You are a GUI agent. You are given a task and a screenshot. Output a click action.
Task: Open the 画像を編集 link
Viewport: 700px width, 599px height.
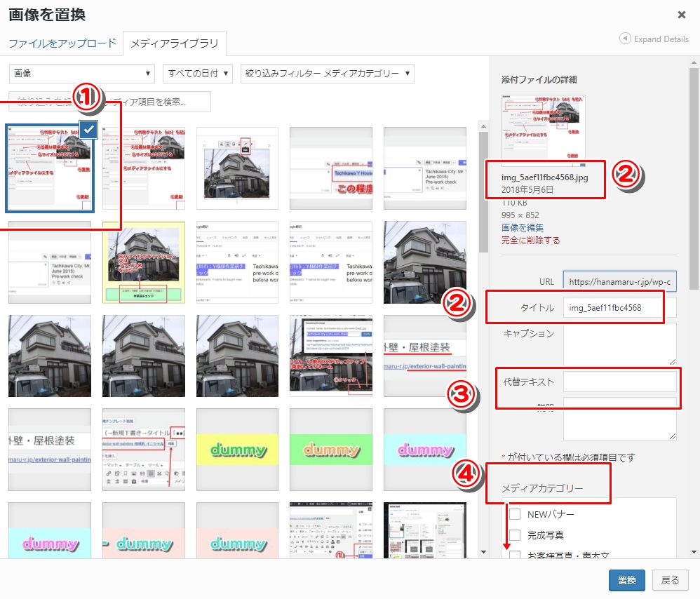point(522,227)
